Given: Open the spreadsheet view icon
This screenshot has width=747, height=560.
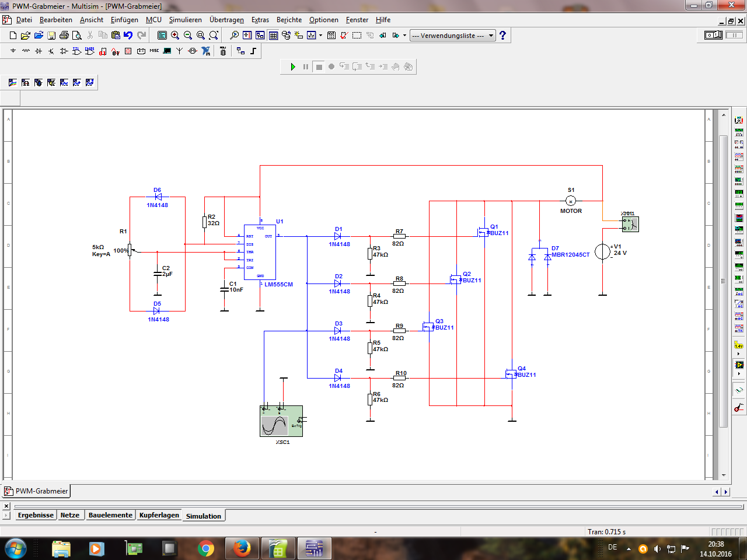Looking at the screenshot, I should click(x=273, y=36).
